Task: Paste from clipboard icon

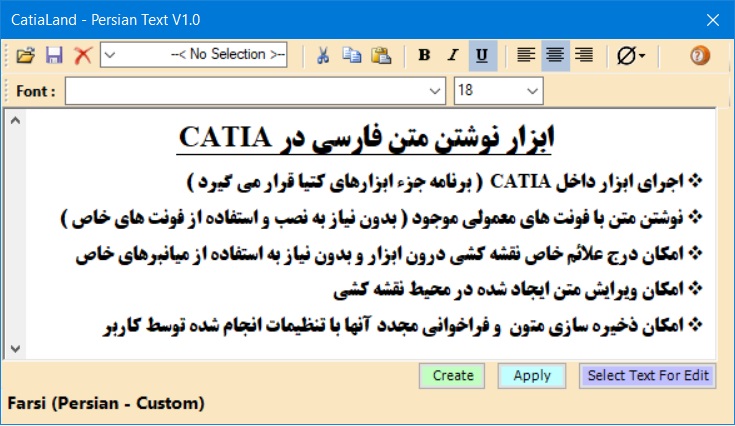Action: [381, 55]
